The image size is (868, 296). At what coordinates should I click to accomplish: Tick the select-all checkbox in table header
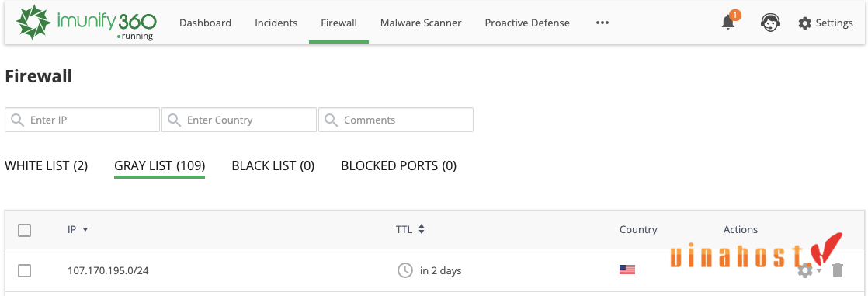tap(24, 230)
